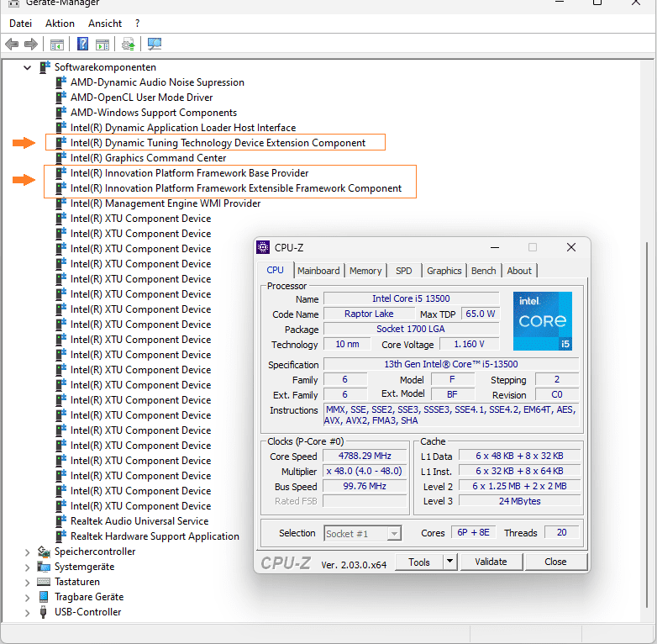Scan for hardware changes via the monitor icon
The image size is (657, 644).
point(155,44)
